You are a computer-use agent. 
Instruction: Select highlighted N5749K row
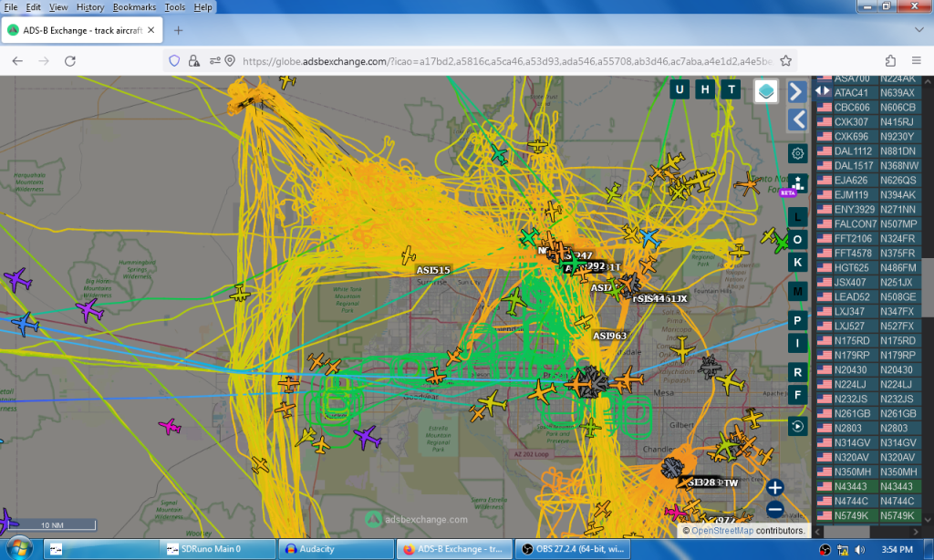tap(868, 516)
